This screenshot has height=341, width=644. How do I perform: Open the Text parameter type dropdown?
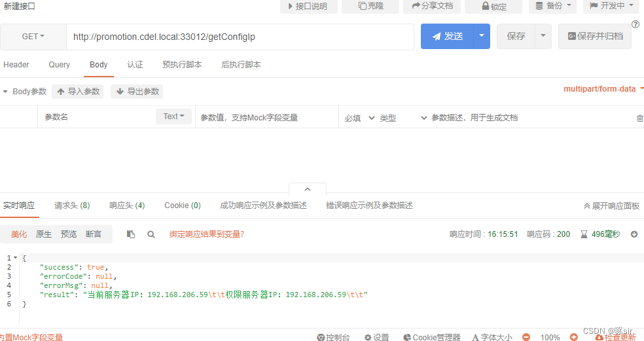coord(173,117)
